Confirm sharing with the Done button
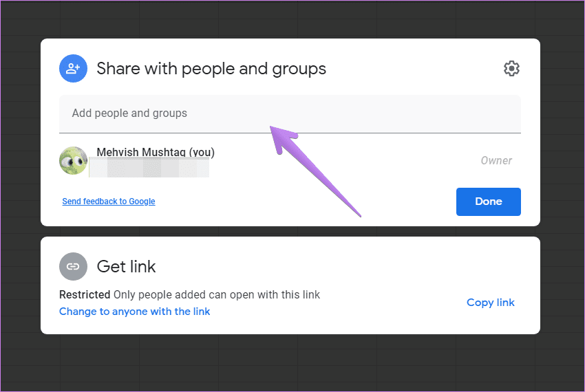Image resolution: width=585 pixels, height=392 pixels. click(489, 202)
